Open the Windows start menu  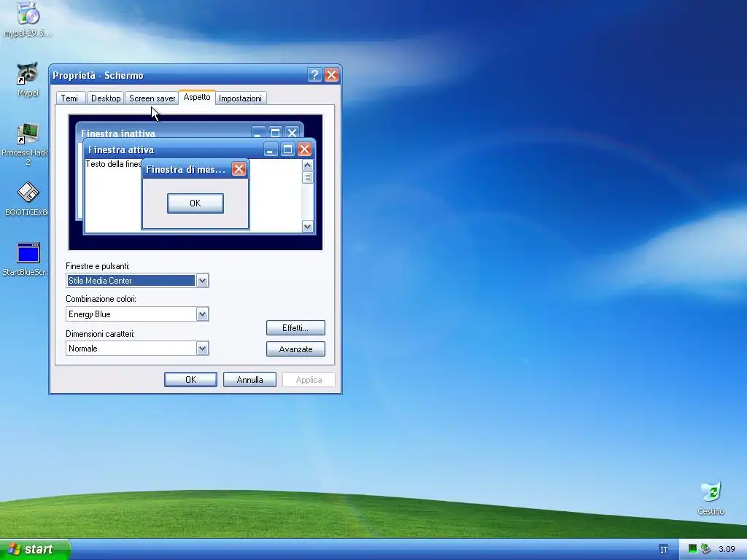(34, 549)
